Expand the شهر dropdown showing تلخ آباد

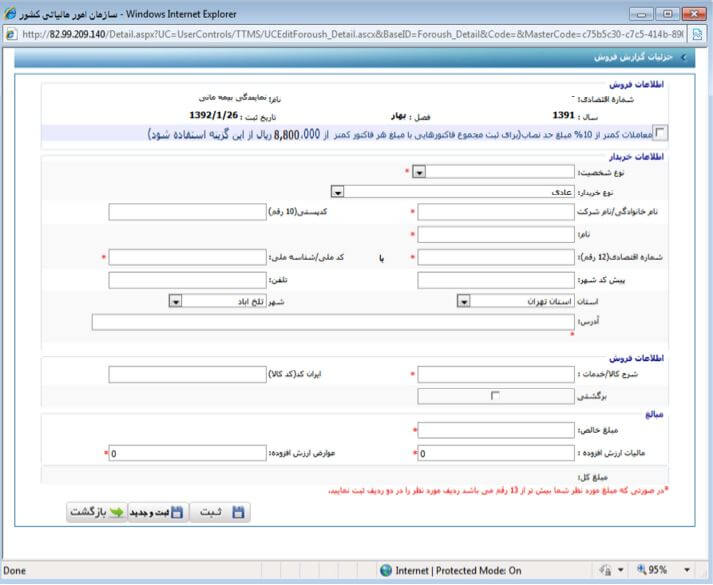(x=175, y=301)
